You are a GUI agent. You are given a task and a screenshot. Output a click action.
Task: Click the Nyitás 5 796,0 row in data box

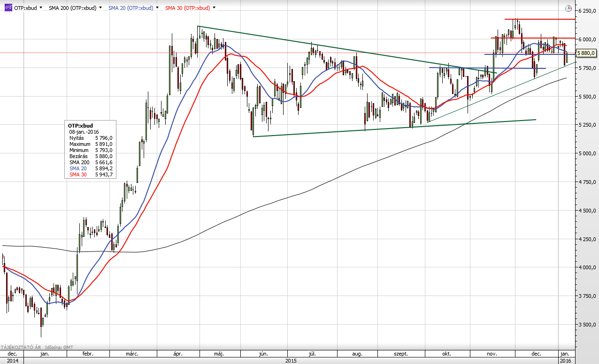90,138
